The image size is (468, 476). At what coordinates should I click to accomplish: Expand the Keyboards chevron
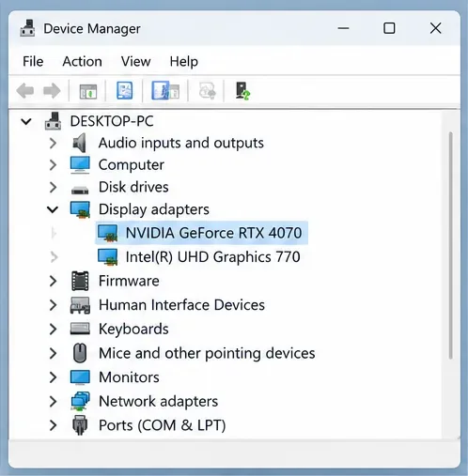[53, 330]
